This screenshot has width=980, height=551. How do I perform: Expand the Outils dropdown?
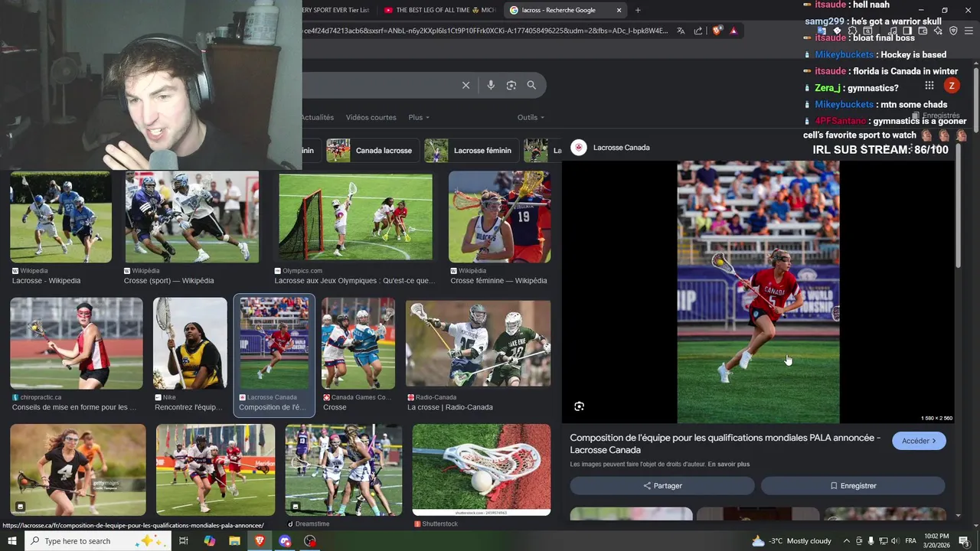531,117
